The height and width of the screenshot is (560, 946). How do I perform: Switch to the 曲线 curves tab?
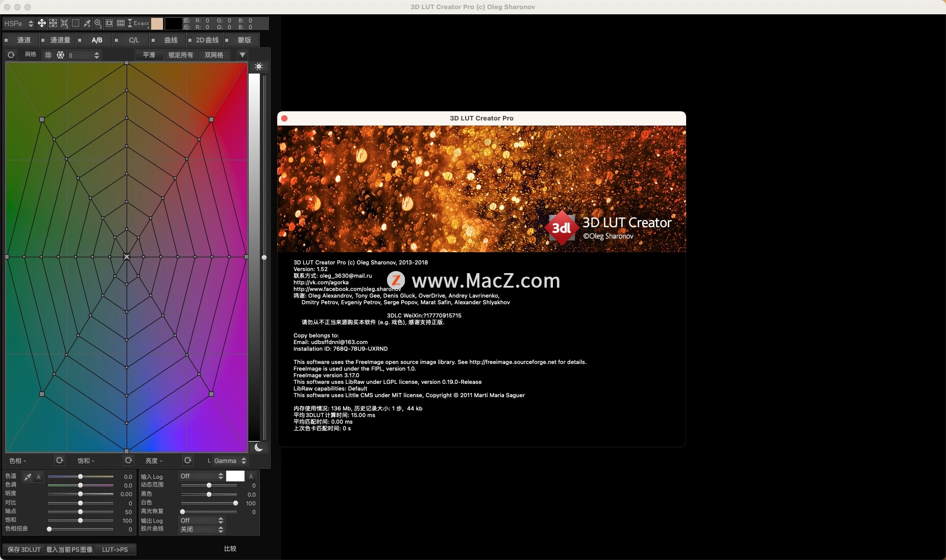171,40
